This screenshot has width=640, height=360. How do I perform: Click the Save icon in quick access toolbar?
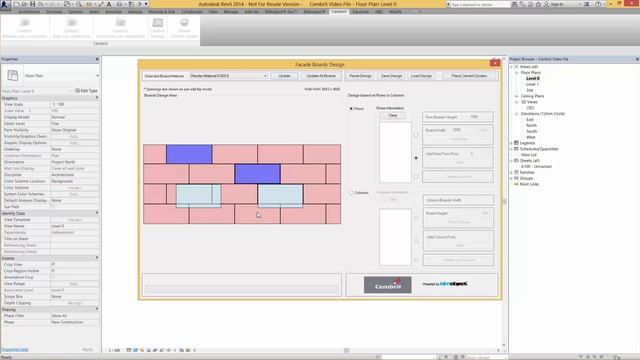33,4
